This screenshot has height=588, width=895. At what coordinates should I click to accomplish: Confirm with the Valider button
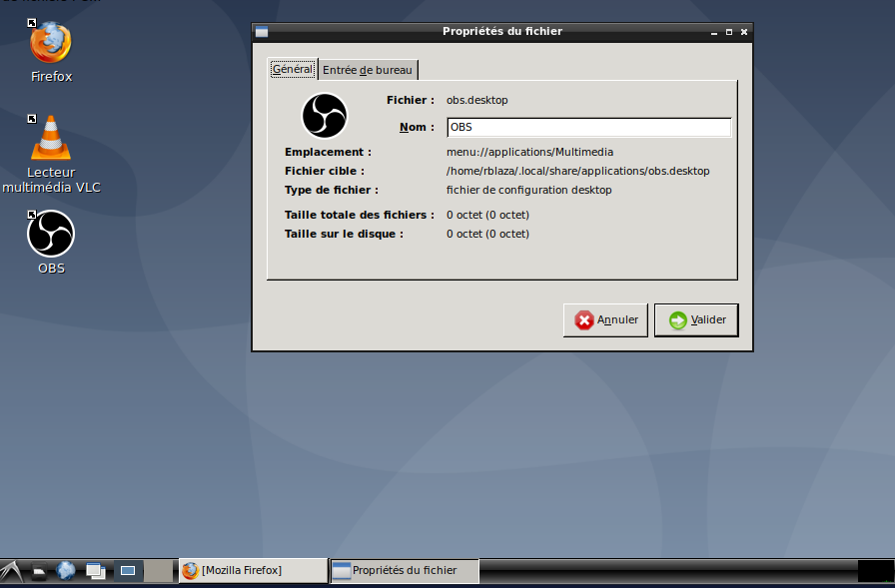click(696, 320)
